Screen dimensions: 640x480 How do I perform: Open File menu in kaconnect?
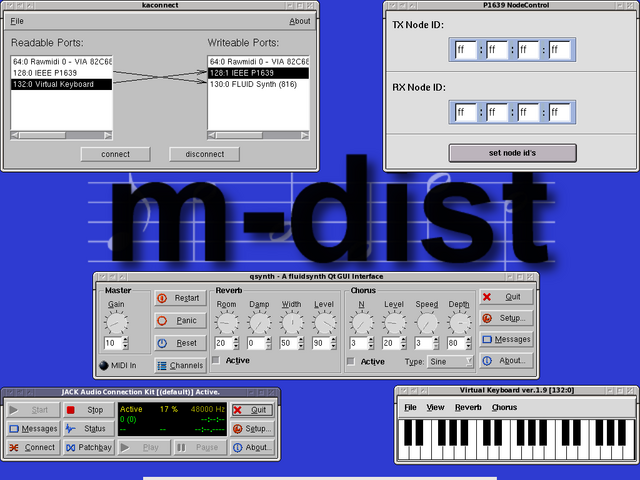point(17,21)
